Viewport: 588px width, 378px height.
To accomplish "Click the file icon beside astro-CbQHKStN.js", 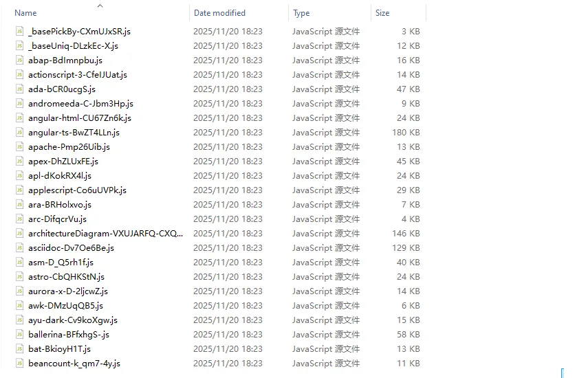I will click(19, 276).
